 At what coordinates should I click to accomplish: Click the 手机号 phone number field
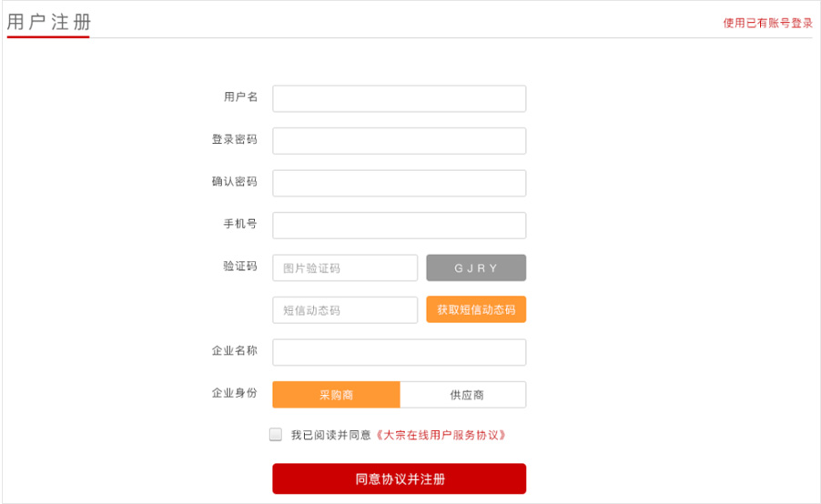(399, 226)
